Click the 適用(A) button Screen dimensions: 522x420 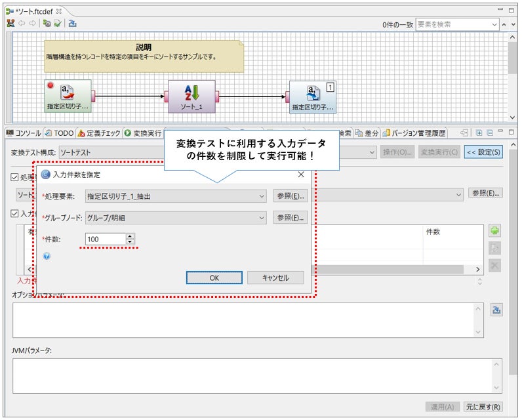coord(442,407)
